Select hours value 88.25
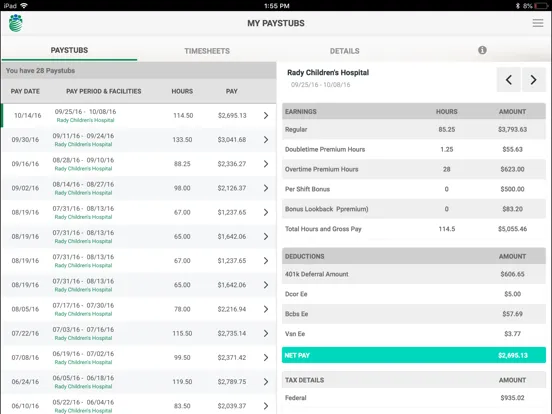 pyautogui.click(x=182, y=164)
